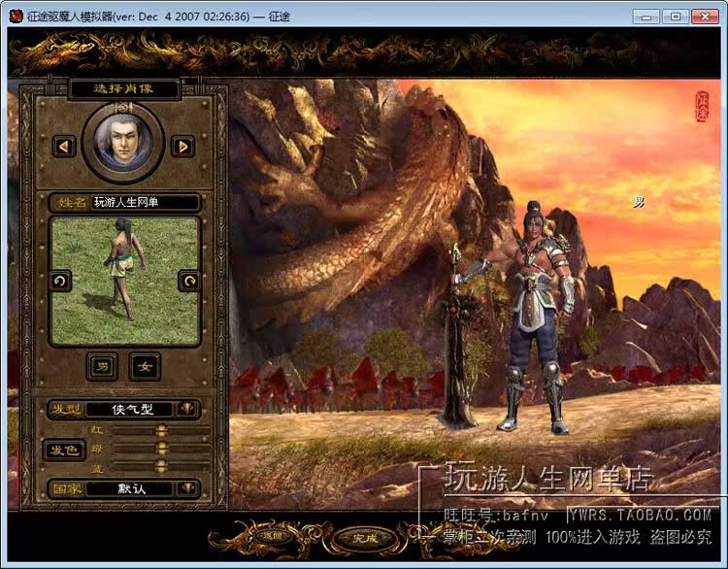This screenshot has width=728, height=569.
Task: Click the previous portrait left arrow
Action: click(64, 146)
